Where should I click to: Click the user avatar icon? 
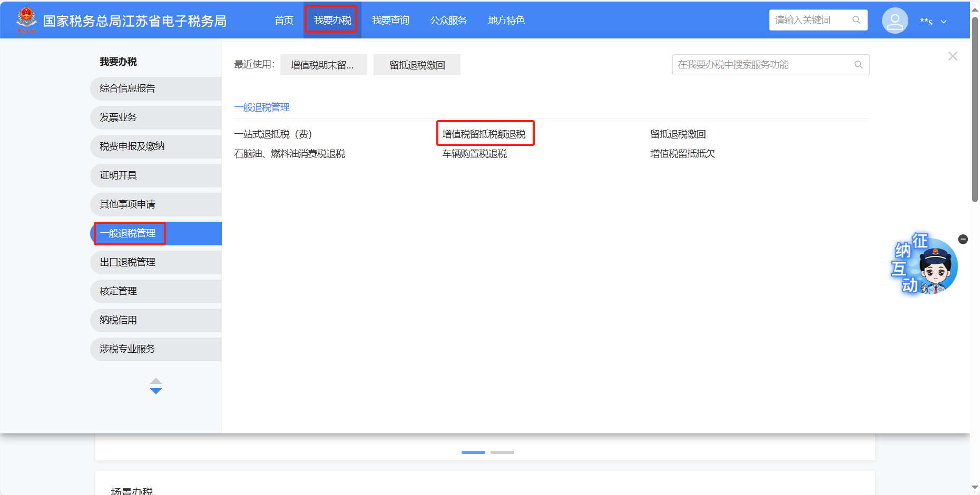pos(895,21)
